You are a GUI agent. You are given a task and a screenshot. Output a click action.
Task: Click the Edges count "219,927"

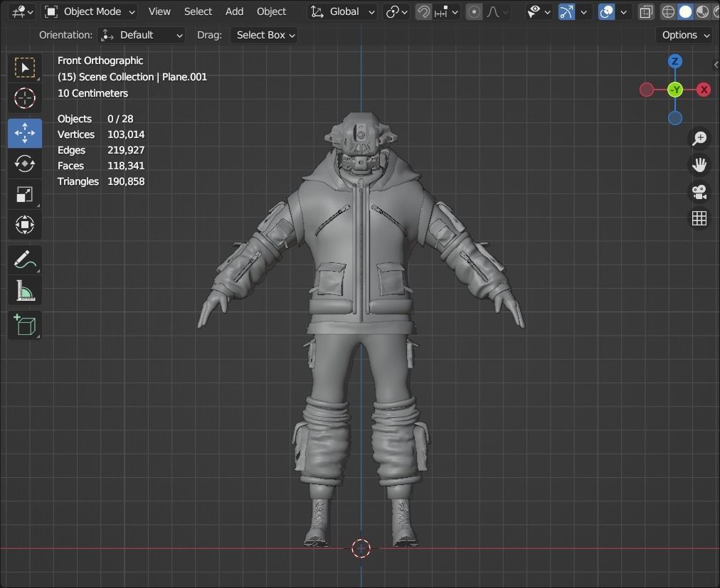126,150
